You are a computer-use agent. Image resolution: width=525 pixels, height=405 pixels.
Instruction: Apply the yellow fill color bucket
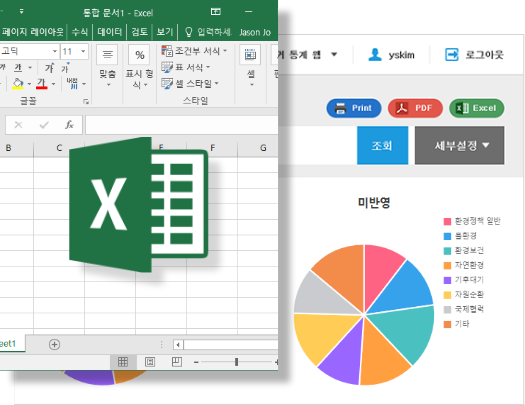(x=17, y=84)
